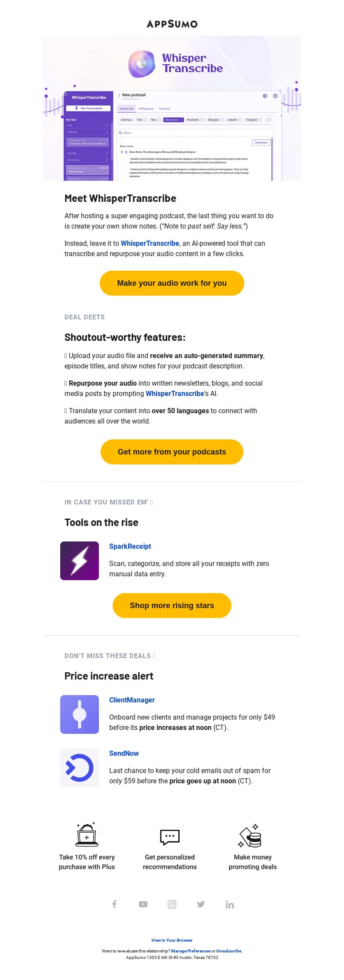Open the 'View in Your Browser' link

pyautogui.click(x=172, y=940)
